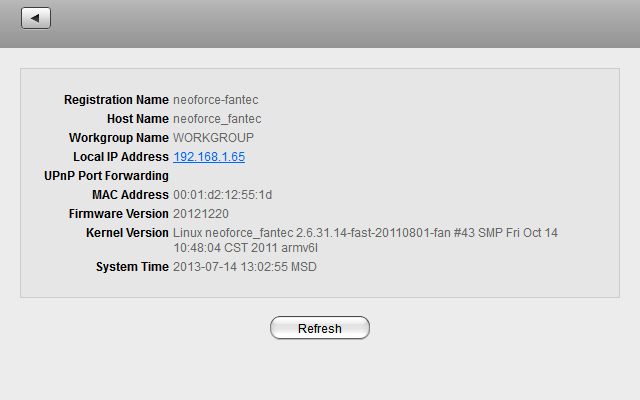640x400 pixels.
Task: Click the back arrow button
Action: (35, 18)
